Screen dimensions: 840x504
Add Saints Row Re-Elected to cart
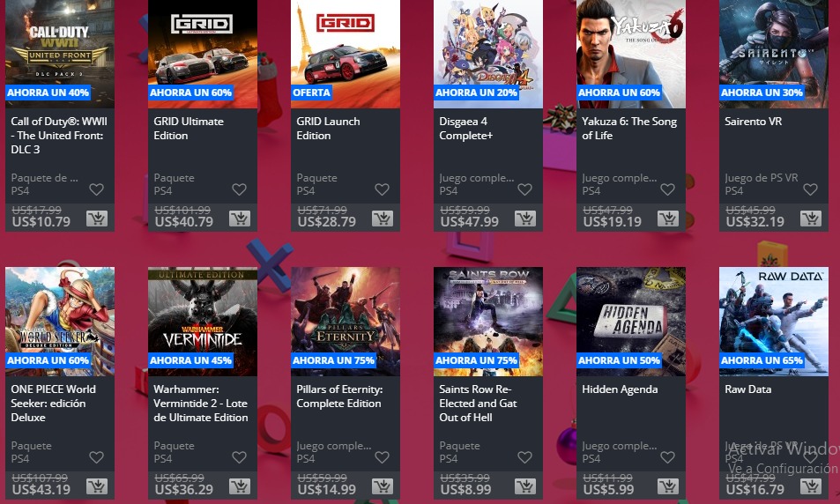[525, 485]
